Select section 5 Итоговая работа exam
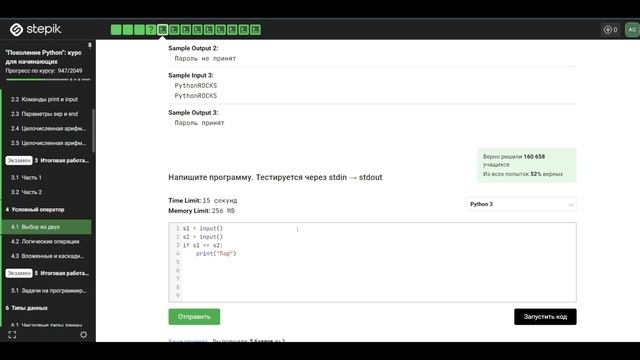This screenshot has width=640, height=360. tap(47, 273)
